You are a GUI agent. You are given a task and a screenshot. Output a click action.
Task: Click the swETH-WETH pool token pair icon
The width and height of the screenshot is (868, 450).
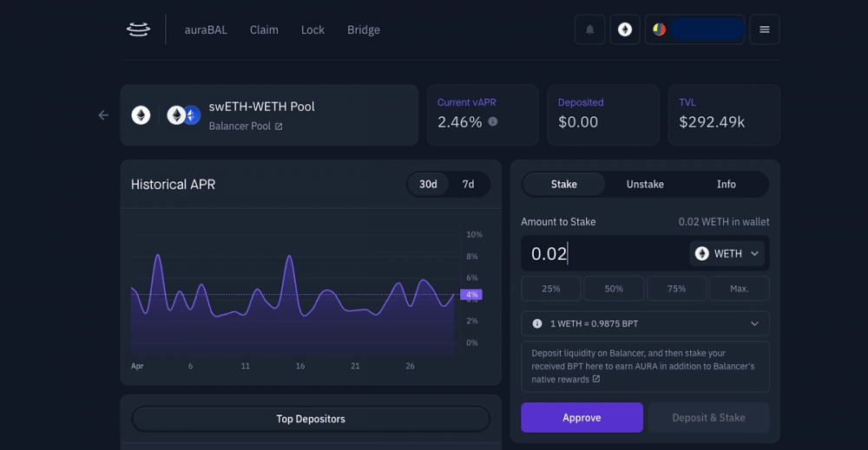(x=184, y=115)
